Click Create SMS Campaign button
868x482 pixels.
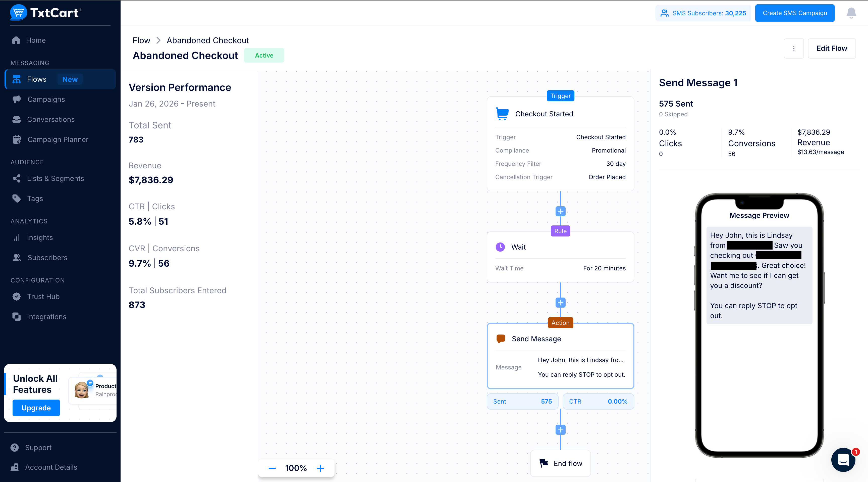tap(795, 13)
